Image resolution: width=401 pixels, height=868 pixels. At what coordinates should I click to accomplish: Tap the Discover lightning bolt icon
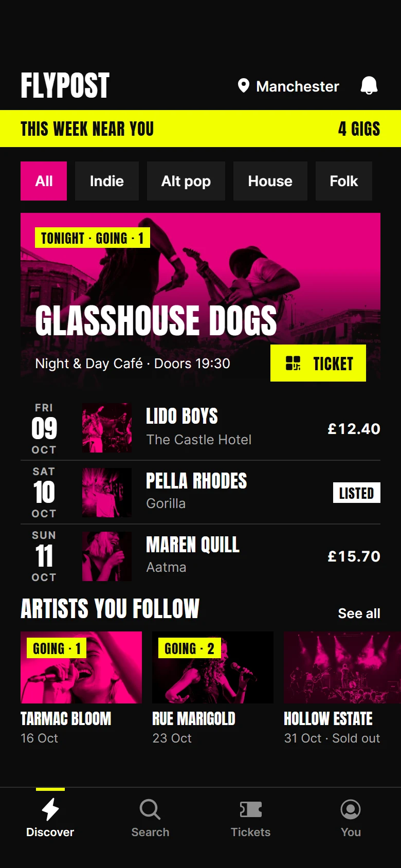click(50, 809)
